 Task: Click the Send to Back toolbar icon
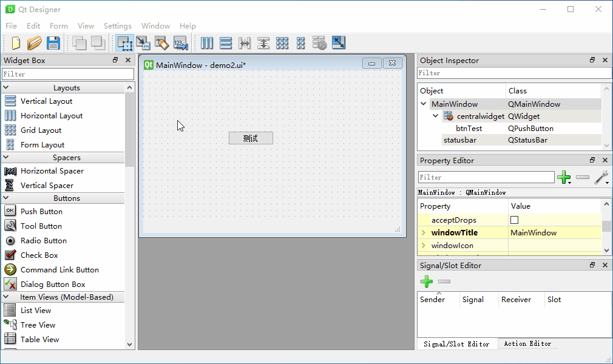80,43
